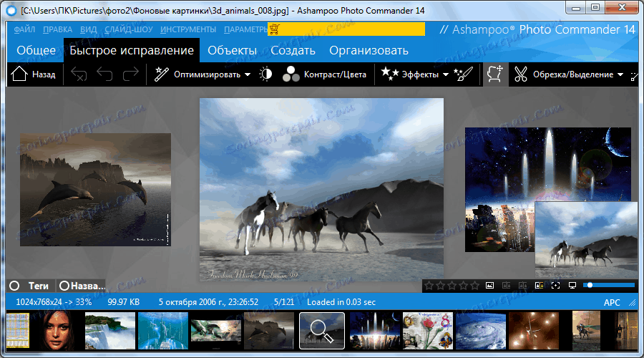Switch to the Объекты tab
The width and height of the screenshot is (644, 358).
232,50
